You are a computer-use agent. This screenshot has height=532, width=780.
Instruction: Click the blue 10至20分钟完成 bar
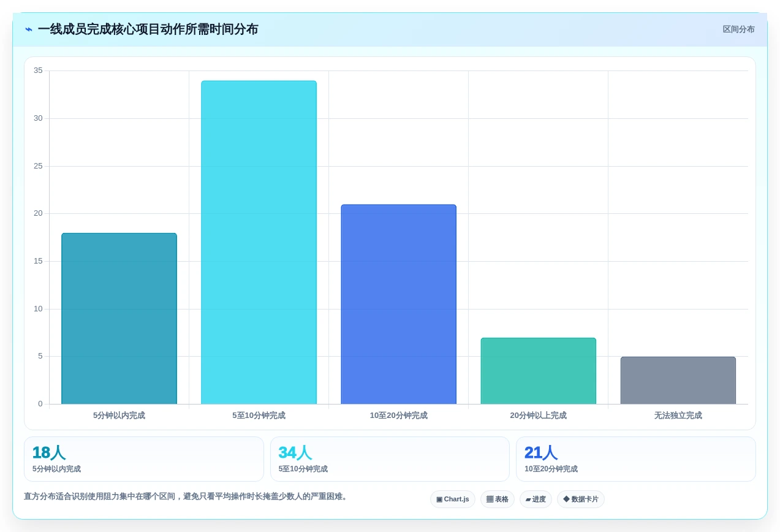[398, 305]
